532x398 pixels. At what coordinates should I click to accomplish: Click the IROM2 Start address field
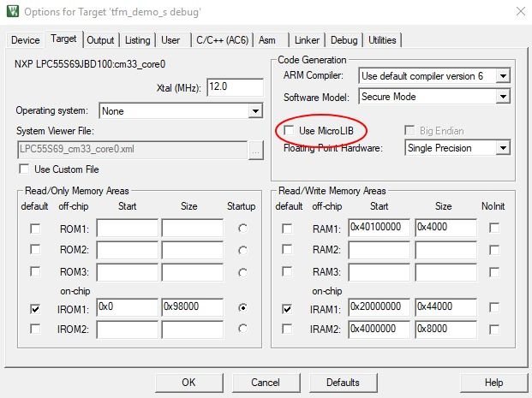(128, 330)
